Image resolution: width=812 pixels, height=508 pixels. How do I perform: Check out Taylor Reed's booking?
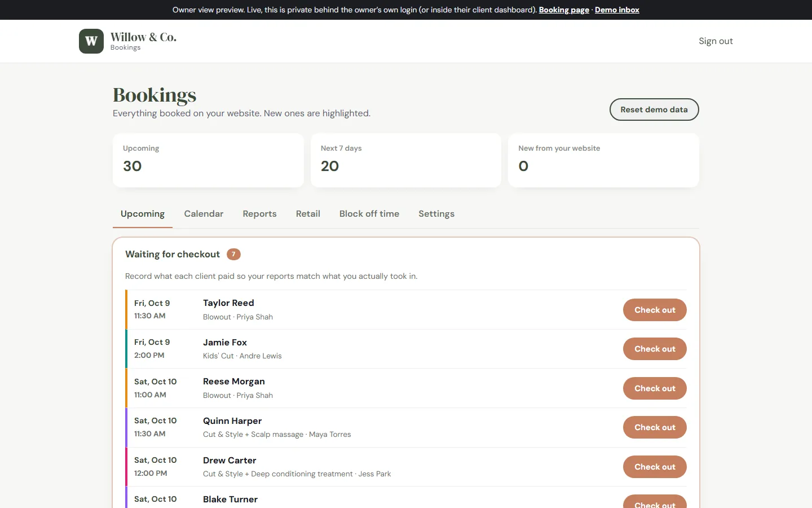pos(655,310)
